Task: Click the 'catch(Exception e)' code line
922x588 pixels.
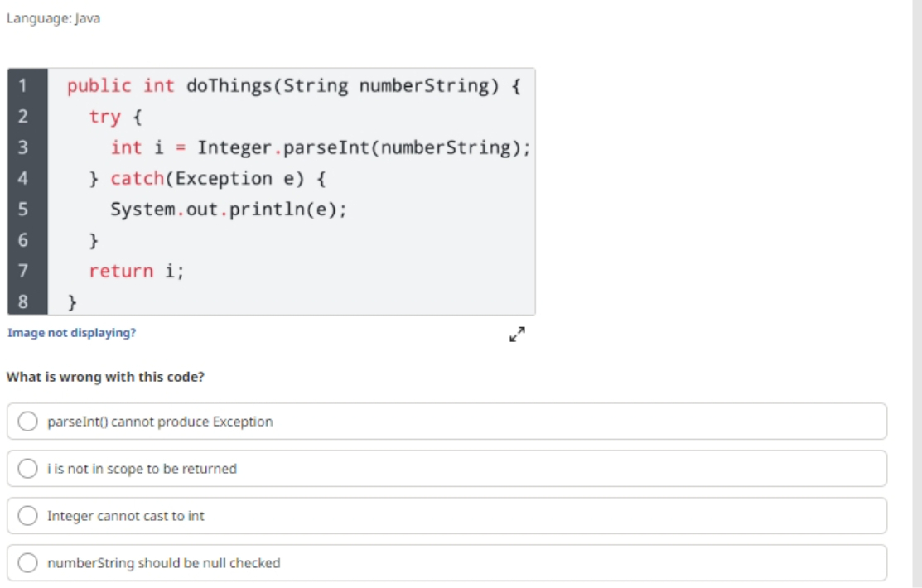Action: (207, 178)
